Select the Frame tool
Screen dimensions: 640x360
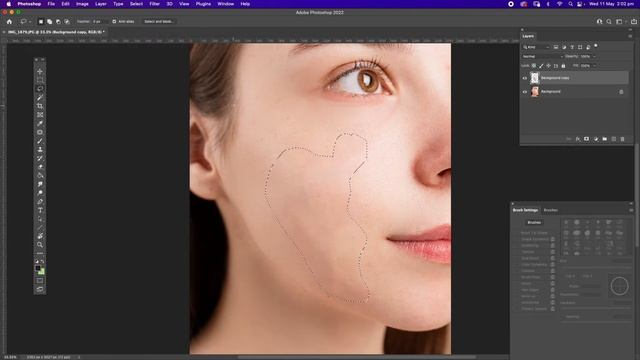pos(40,115)
